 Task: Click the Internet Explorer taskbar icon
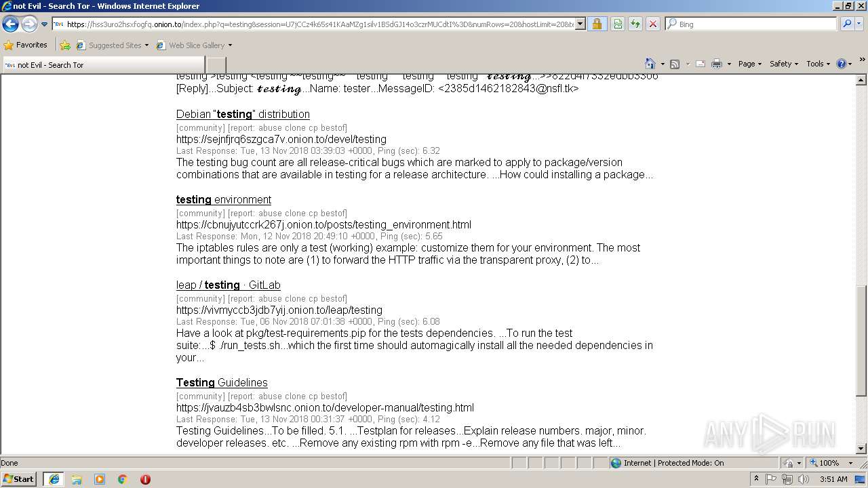tap(54, 479)
